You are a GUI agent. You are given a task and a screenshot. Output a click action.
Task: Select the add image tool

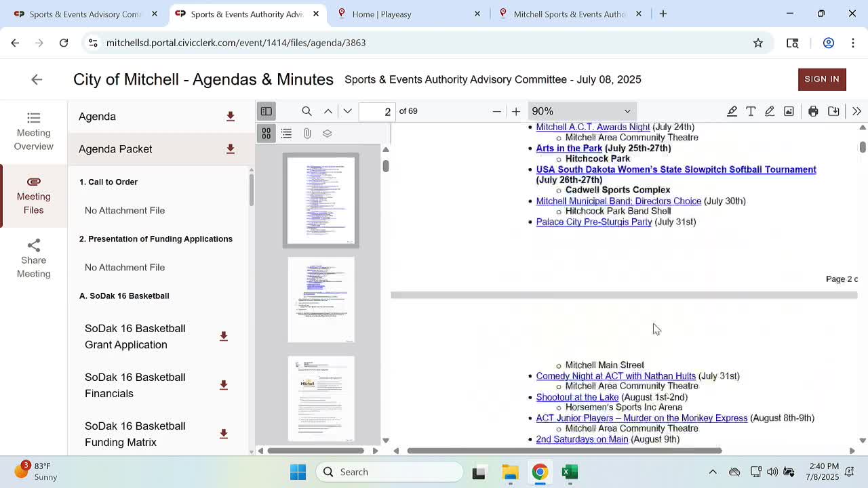coord(789,111)
